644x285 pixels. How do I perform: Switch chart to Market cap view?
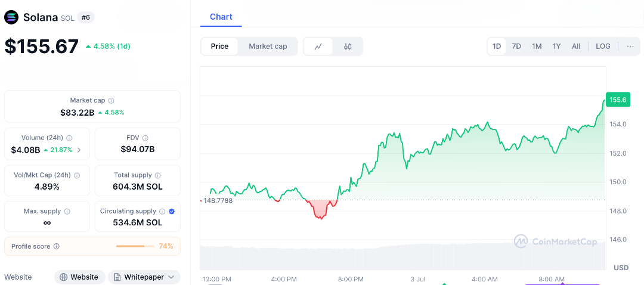click(x=268, y=47)
